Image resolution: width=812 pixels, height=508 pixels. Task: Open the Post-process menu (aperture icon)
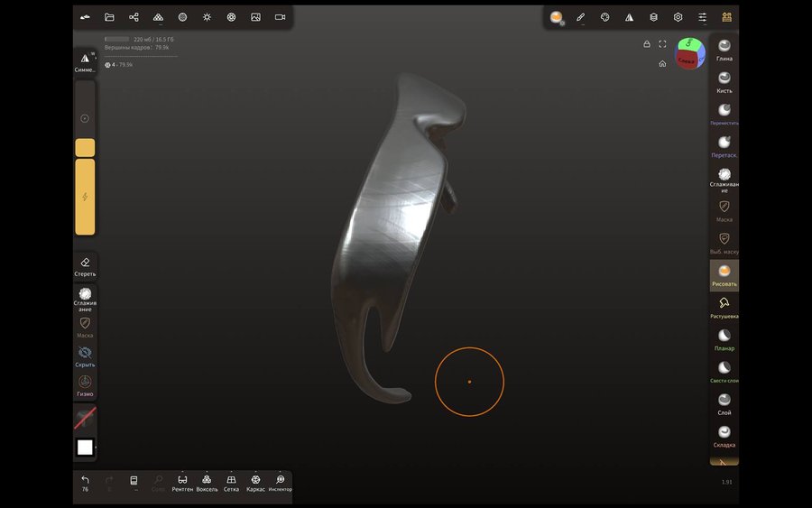click(231, 17)
